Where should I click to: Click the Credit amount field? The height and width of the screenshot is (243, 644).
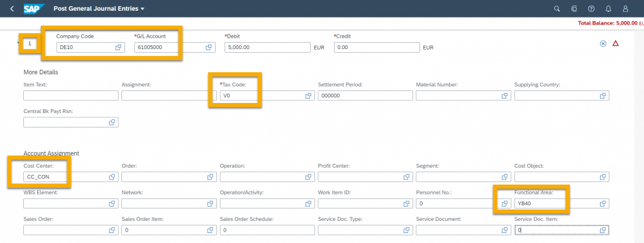click(x=377, y=48)
